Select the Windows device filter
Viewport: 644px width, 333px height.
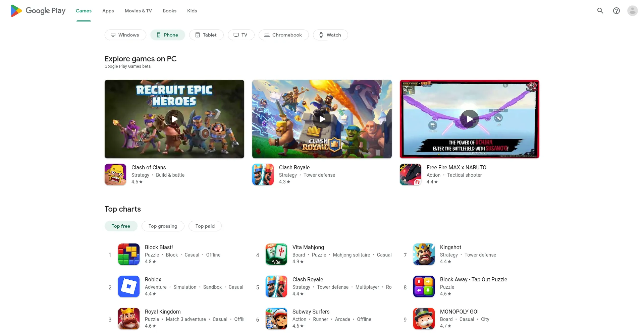125,35
